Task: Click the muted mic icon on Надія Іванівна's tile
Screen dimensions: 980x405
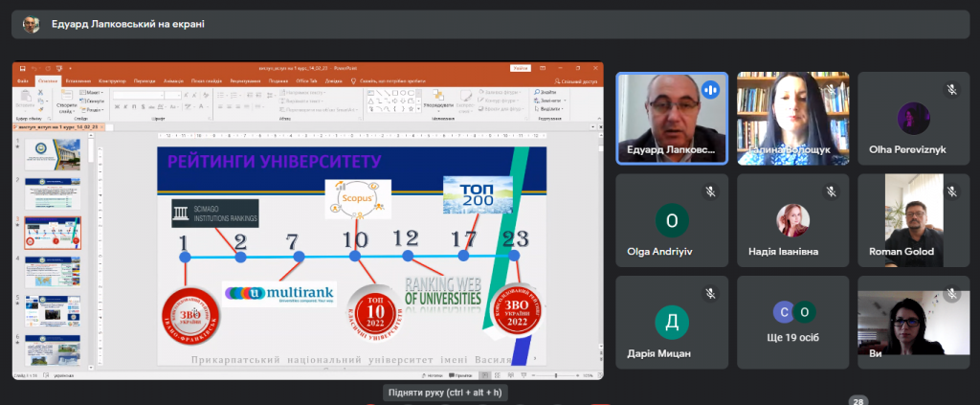Action: click(831, 191)
